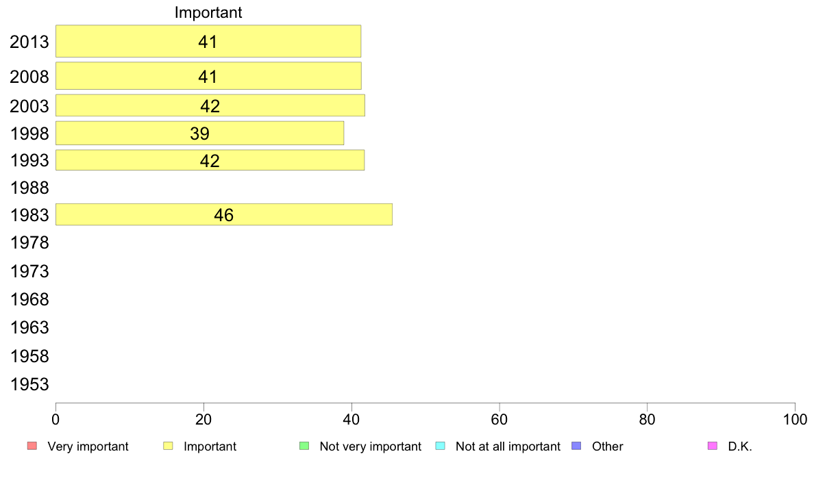Click the 1953 year label

coord(29,385)
